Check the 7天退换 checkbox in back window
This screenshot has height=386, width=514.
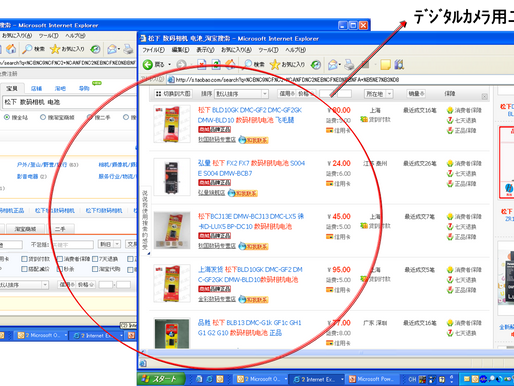[x=95, y=259]
